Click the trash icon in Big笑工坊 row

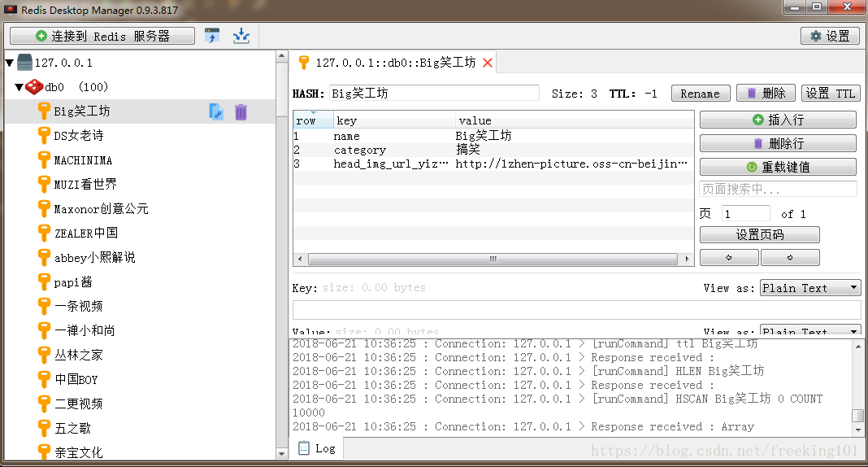tap(241, 112)
